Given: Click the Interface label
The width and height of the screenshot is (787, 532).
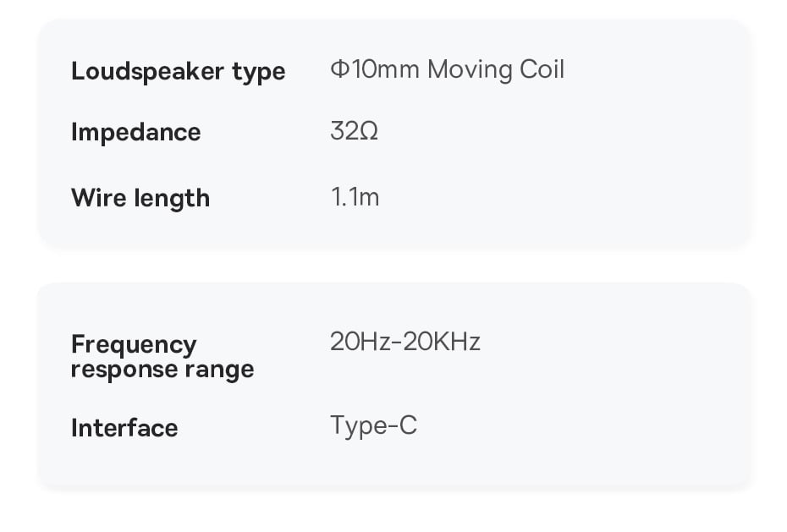Looking at the screenshot, I should point(124,428).
